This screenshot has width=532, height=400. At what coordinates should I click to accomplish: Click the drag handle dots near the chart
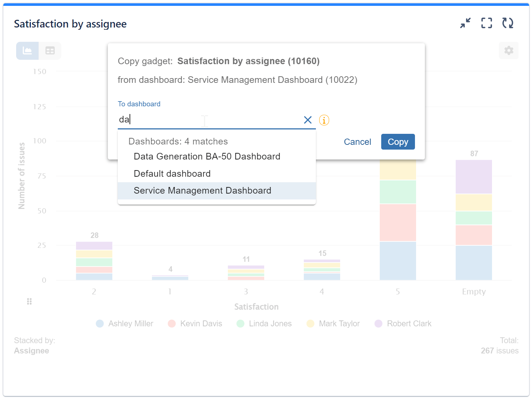29,301
